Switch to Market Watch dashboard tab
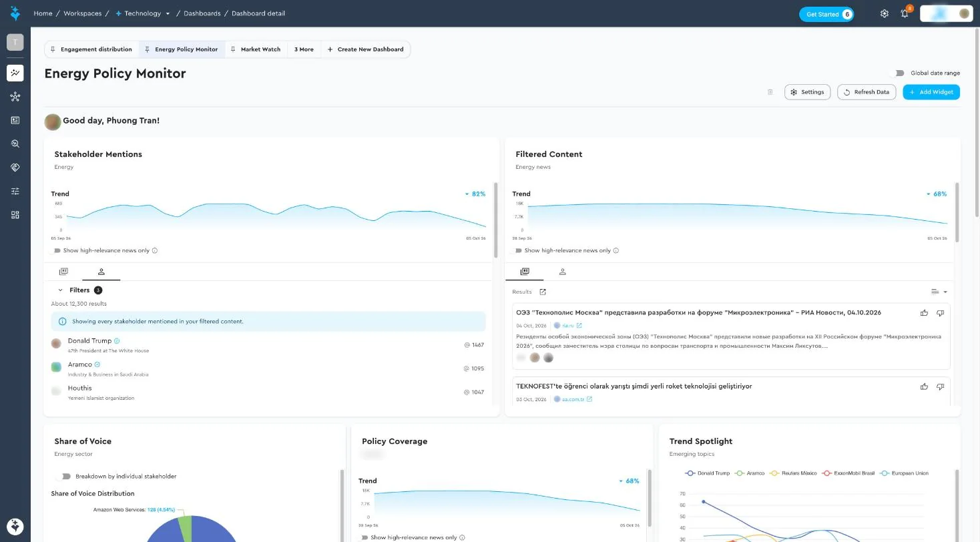Image resolution: width=980 pixels, height=542 pixels. tap(255, 49)
